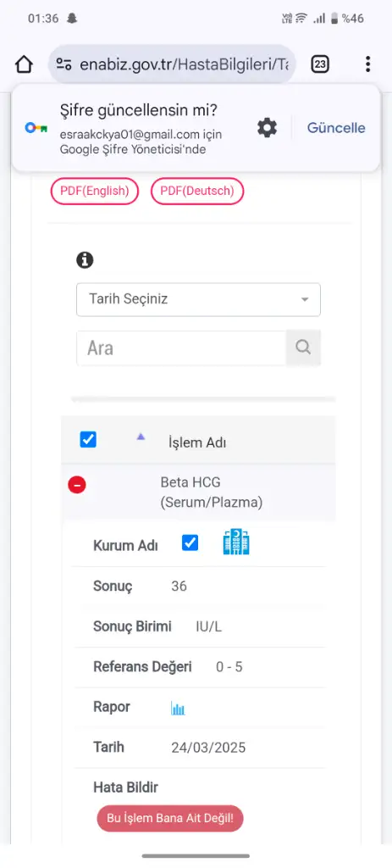Collapse the Beta HCG row with red minus
392x868 pixels.
click(77, 485)
